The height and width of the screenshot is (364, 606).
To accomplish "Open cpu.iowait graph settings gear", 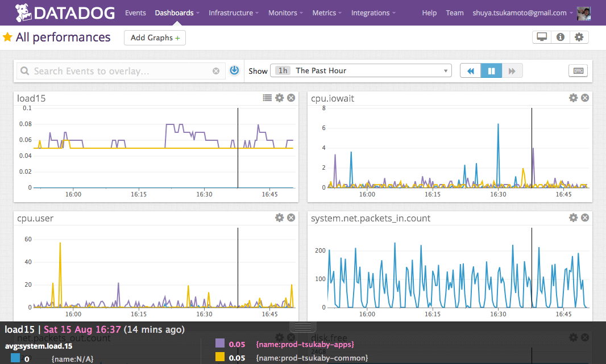I will pyautogui.click(x=573, y=98).
